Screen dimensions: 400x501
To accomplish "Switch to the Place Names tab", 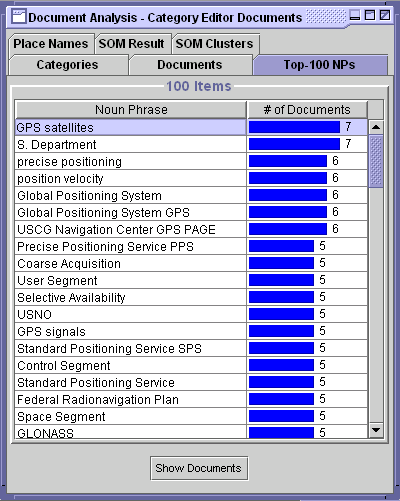I will point(51,44).
